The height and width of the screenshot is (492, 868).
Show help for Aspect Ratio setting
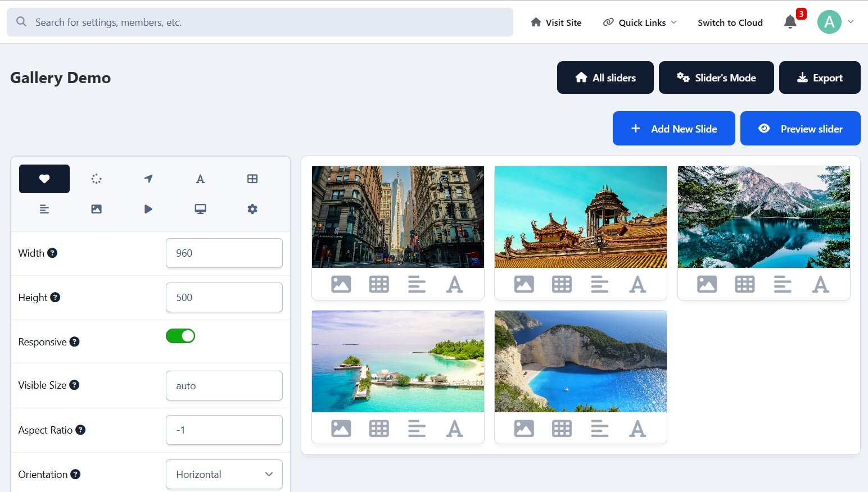click(x=80, y=430)
